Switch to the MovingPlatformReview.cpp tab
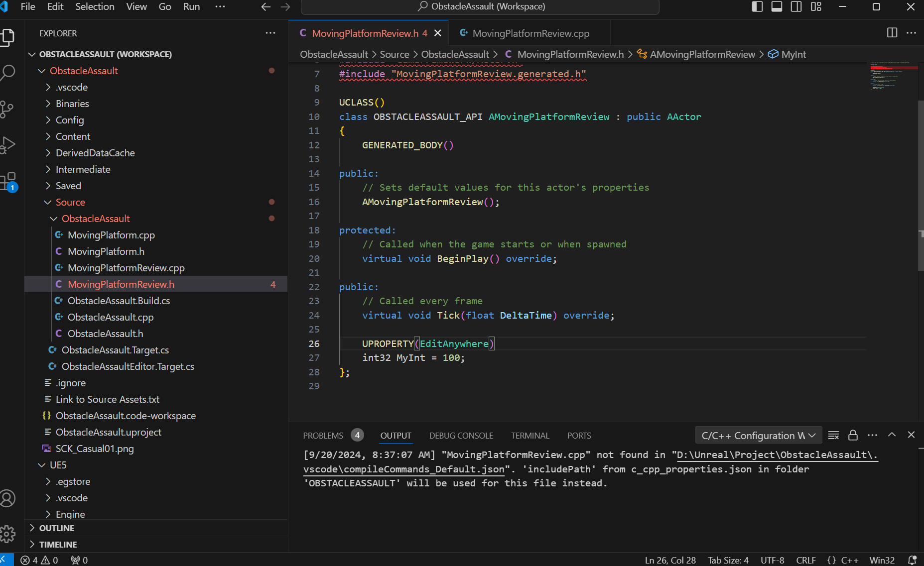Image resolution: width=924 pixels, height=566 pixels. click(530, 33)
